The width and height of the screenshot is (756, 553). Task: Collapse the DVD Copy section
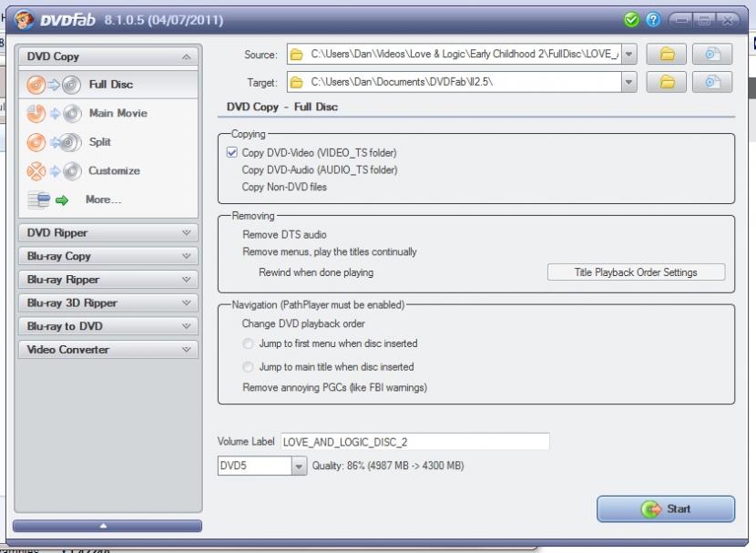point(186,56)
